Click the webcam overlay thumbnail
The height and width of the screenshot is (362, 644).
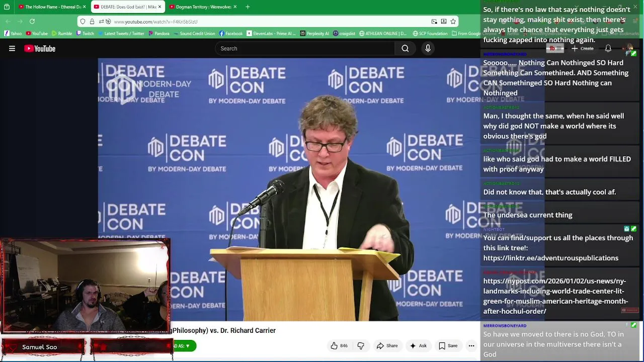tap(86, 286)
